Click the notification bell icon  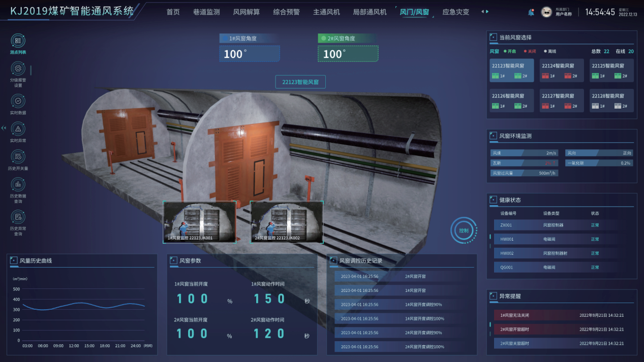point(531,12)
